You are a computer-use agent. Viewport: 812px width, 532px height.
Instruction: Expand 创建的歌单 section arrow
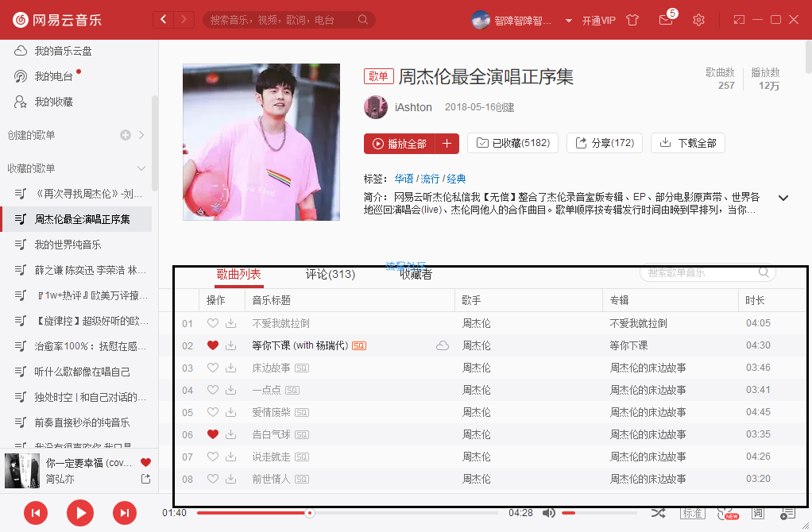tap(141, 135)
